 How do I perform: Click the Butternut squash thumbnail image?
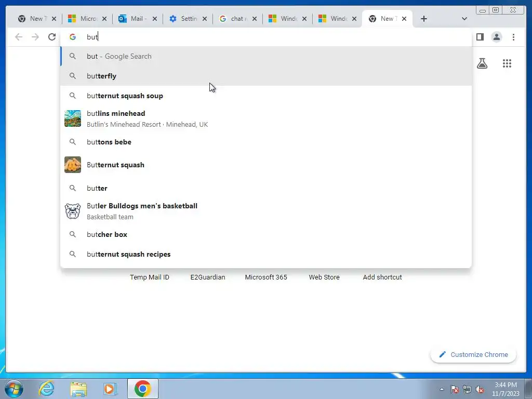click(73, 165)
